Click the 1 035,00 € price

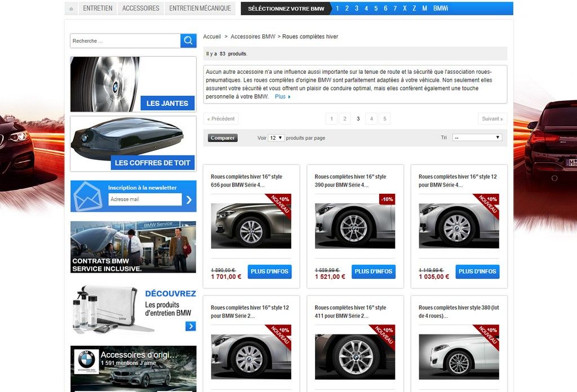click(434, 277)
